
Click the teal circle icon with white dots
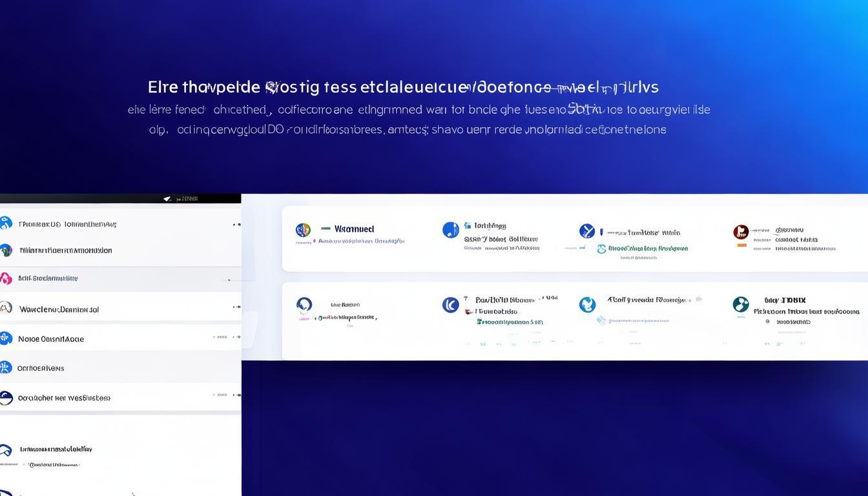click(741, 304)
